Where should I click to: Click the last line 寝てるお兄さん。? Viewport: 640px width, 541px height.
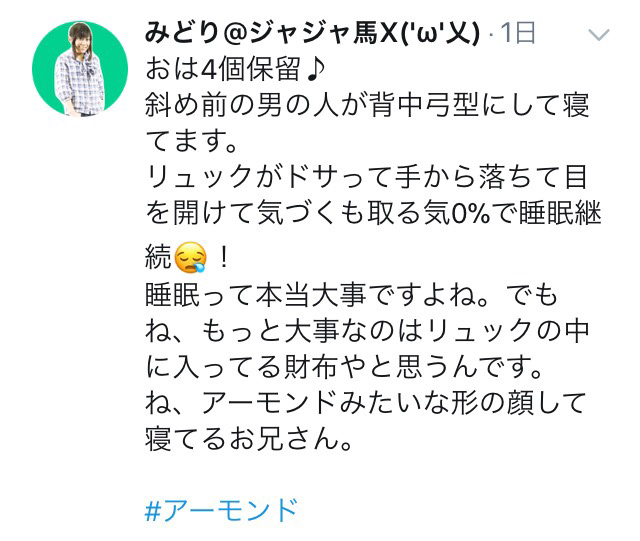[x=249, y=439]
